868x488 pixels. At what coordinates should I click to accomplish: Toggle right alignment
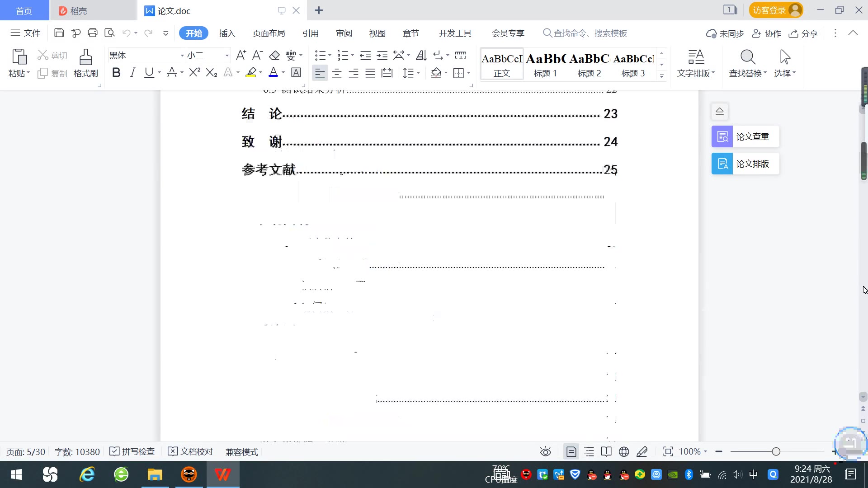click(354, 73)
